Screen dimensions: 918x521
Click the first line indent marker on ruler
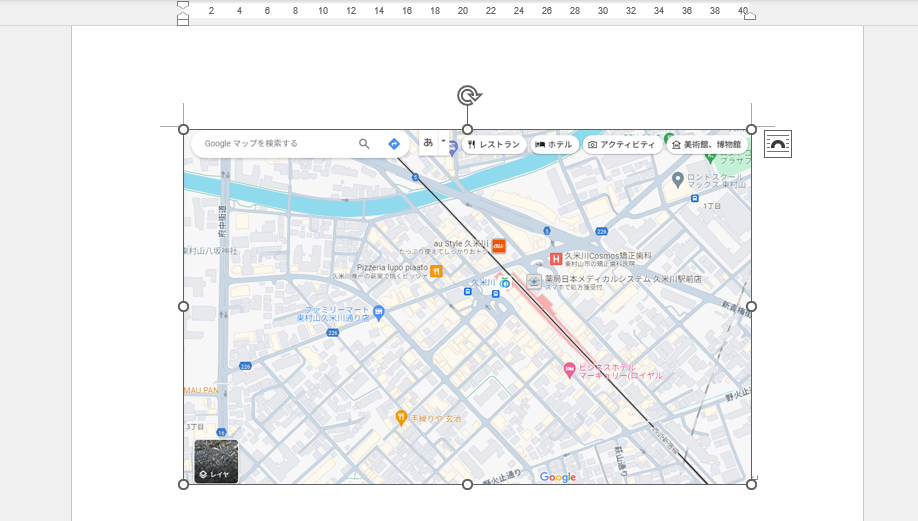[183, 5]
